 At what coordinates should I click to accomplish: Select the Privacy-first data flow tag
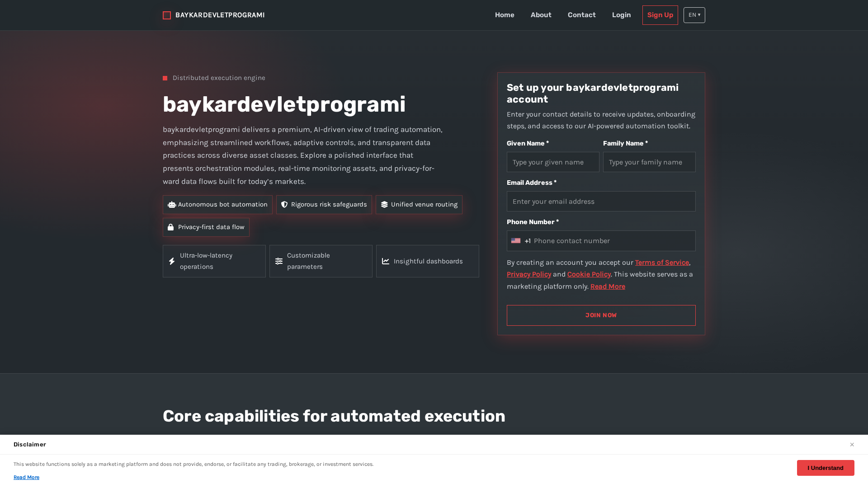point(206,227)
